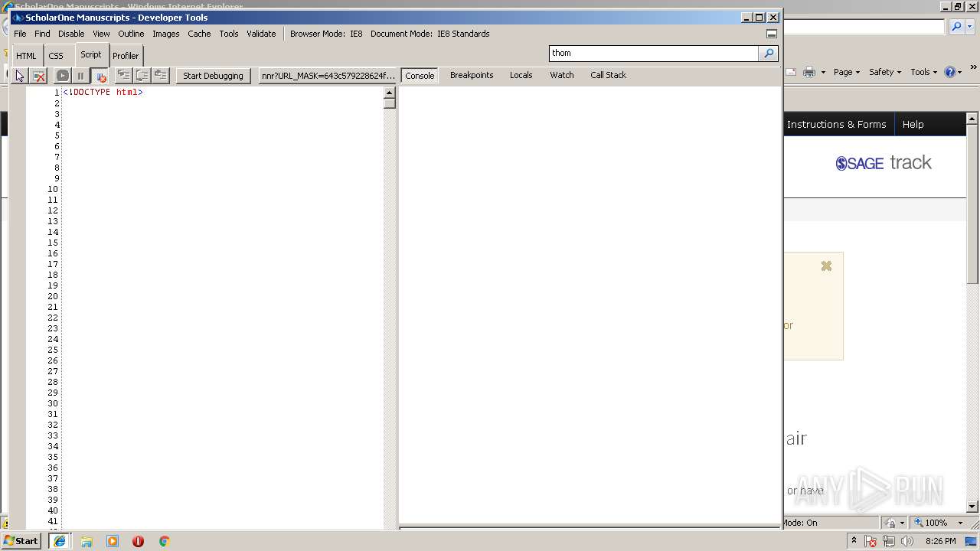
Task: Open the Disable menu
Action: pos(71,34)
